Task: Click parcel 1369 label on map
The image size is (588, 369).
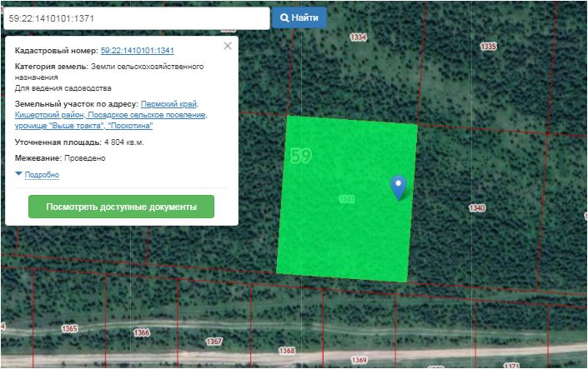Action: pos(359,360)
